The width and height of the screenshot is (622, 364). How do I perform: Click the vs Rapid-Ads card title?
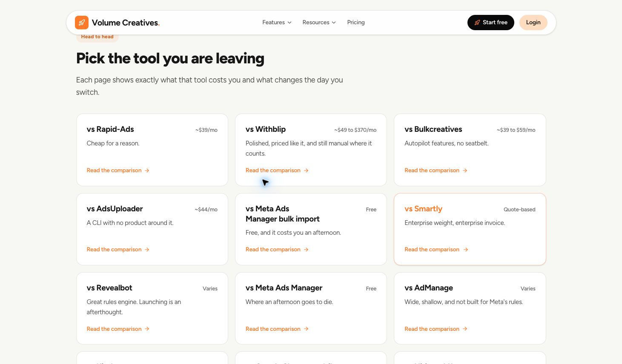pos(110,129)
